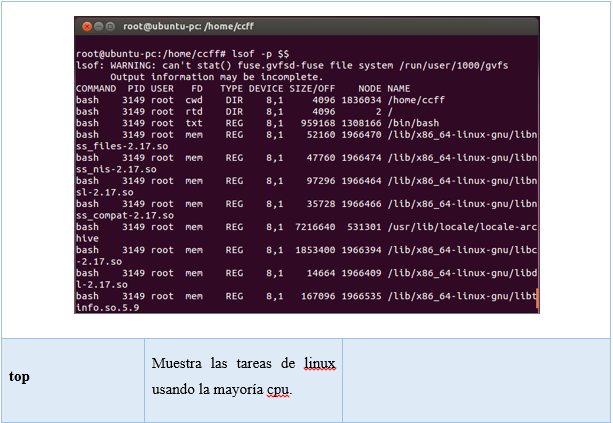The height and width of the screenshot is (423, 613).
Task: Click the 'DEVICE' column header
Action: click(x=266, y=89)
